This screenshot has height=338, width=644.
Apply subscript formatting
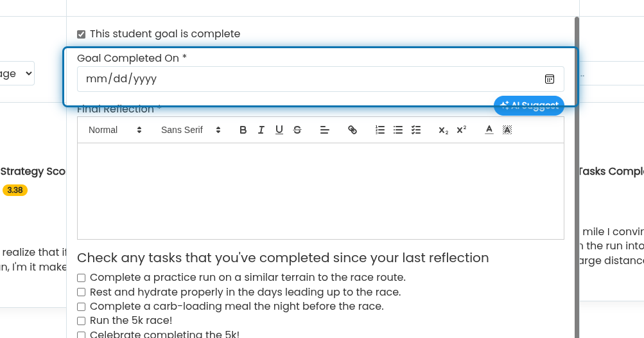click(x=443, y=130)
